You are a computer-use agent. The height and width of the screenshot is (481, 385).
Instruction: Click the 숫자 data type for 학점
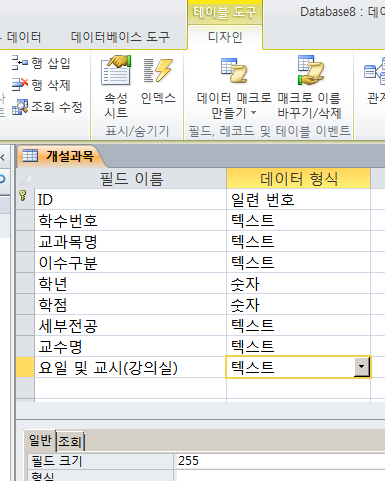point(298,304)
